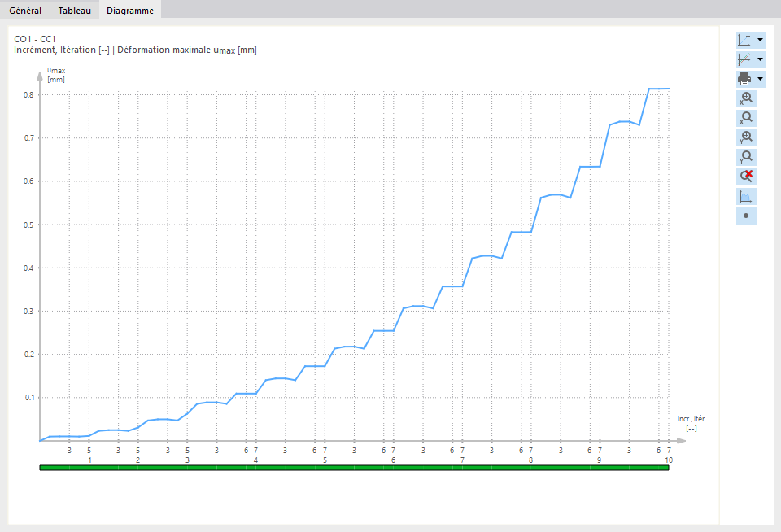Click the green increment progress bar
Image resolution: width=781 pixels, height=532 pixels.
click(354, 468)
